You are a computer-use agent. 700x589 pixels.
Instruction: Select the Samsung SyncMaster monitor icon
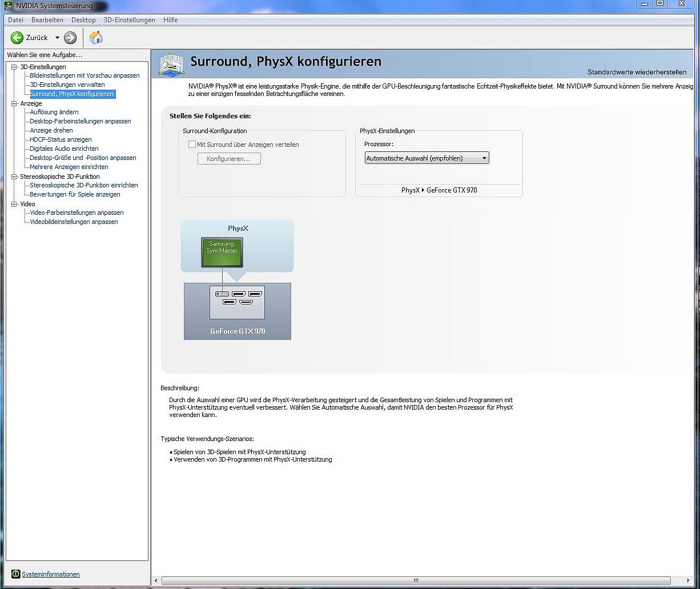(222, 253)
